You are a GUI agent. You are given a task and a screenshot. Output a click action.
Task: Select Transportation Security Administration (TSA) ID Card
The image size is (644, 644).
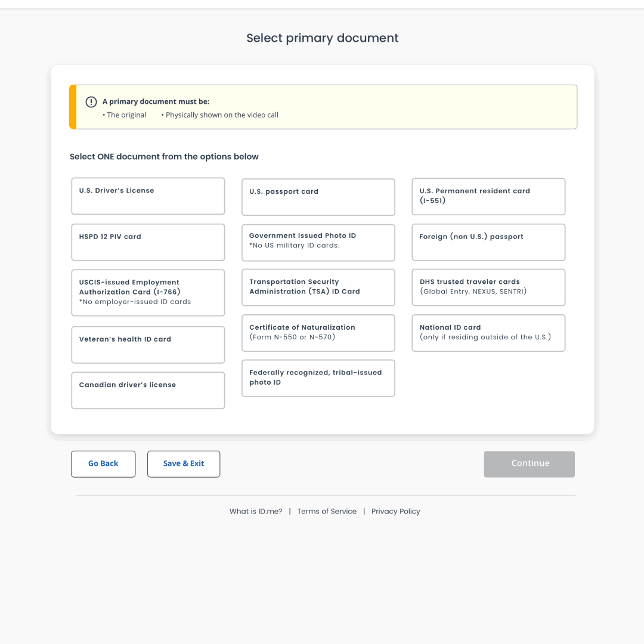point(318,287)
